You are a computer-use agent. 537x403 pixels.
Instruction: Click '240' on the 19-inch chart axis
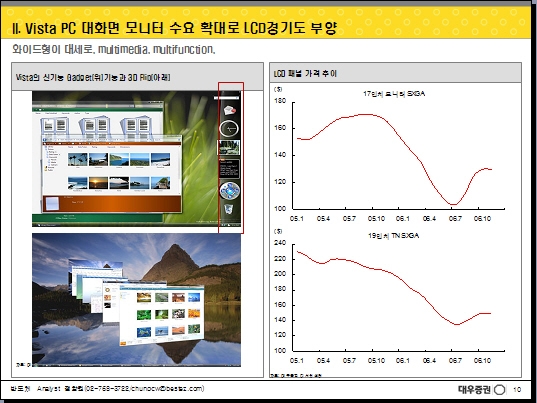tap(280, 243)
